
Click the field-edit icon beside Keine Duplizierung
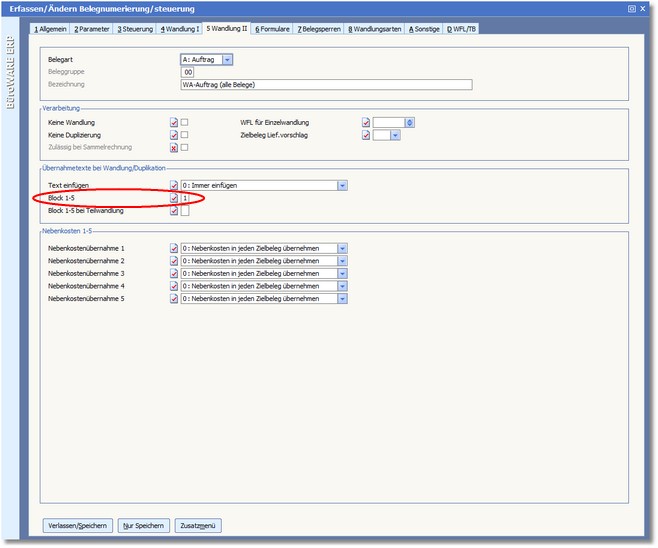pos(174,134)
